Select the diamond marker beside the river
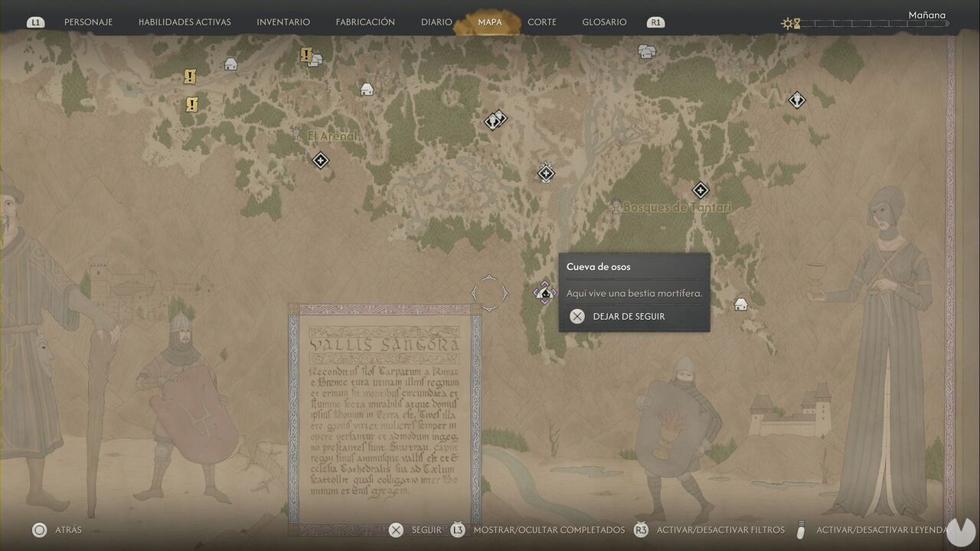This screenshot has height=551, width=980. (x=545, y=173)
